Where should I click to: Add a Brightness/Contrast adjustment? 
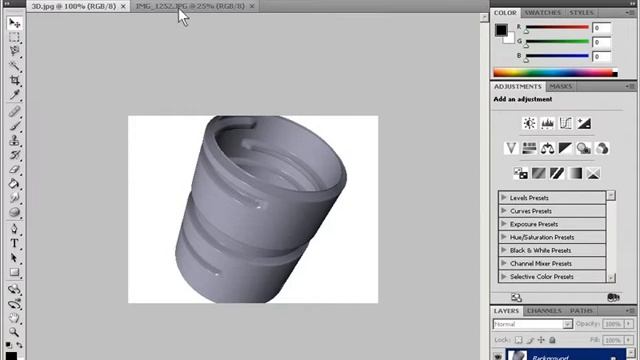529,123
